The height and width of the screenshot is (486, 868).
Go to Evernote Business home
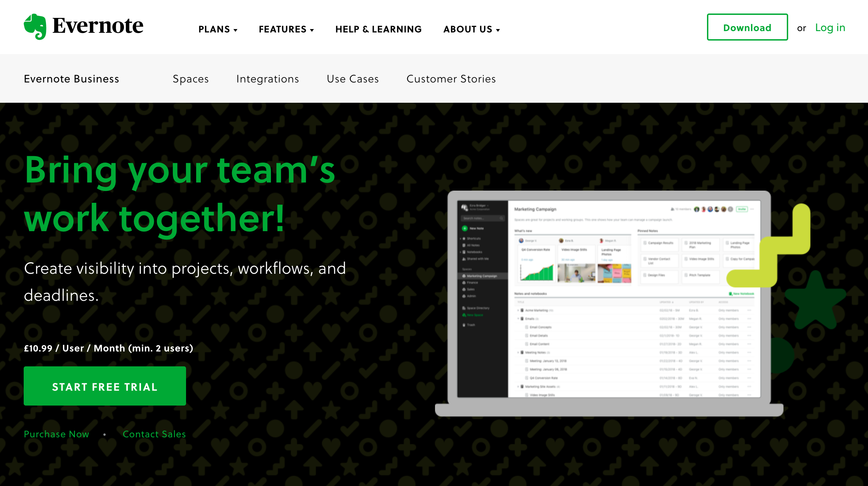click(71, 79)
